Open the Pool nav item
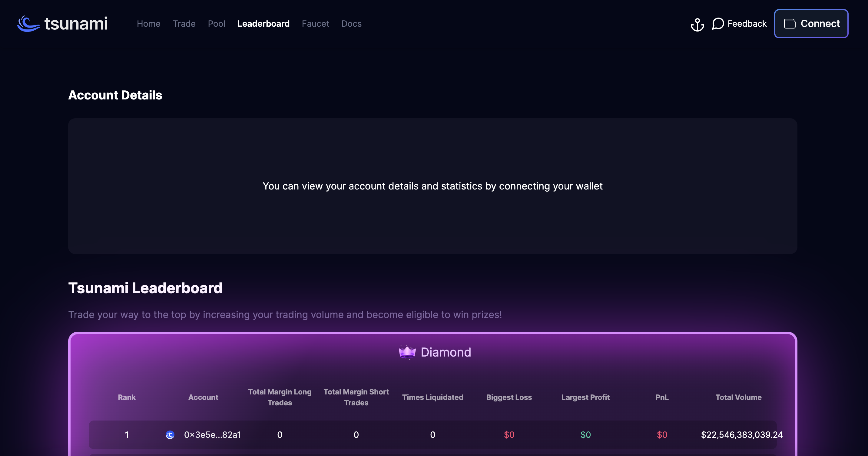 216,24
